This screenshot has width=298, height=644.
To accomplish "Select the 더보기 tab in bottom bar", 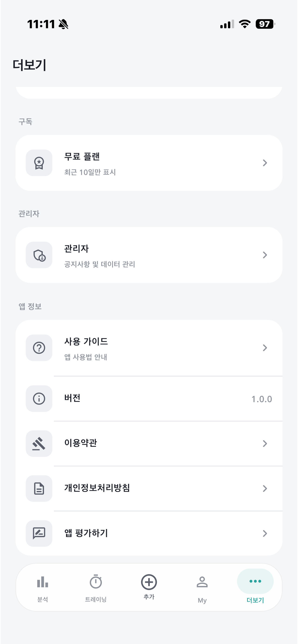I will [x=255, y=589].
